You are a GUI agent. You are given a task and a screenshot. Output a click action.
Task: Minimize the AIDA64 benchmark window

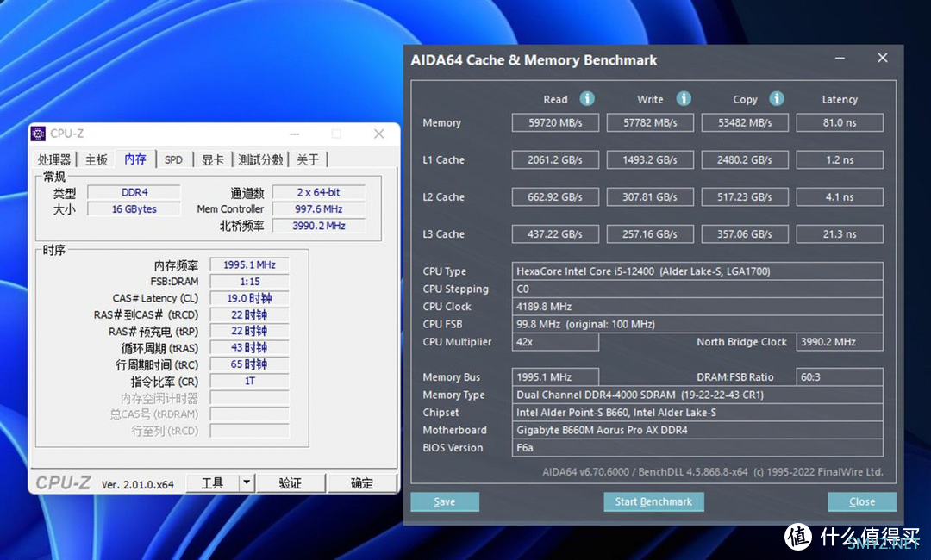click(x=840, y=58)
